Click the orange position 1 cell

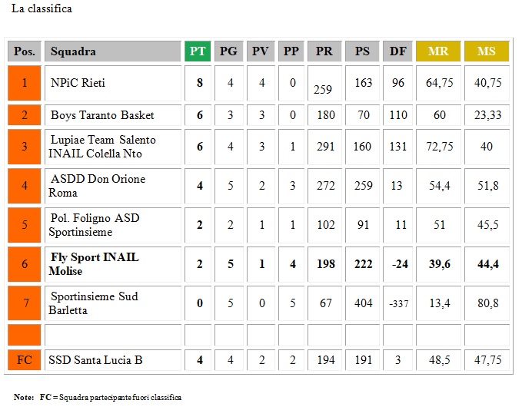tap(25, 83)
